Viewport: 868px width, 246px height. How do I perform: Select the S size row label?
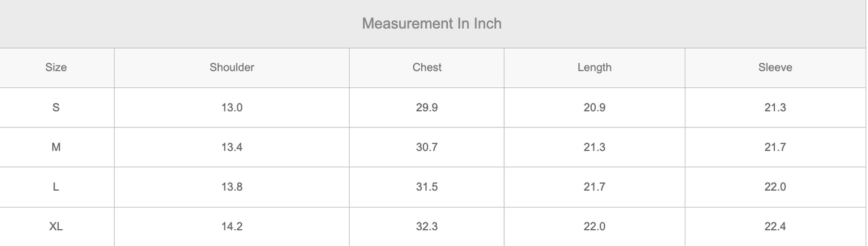pyautogui.click(x=56, y=108)
